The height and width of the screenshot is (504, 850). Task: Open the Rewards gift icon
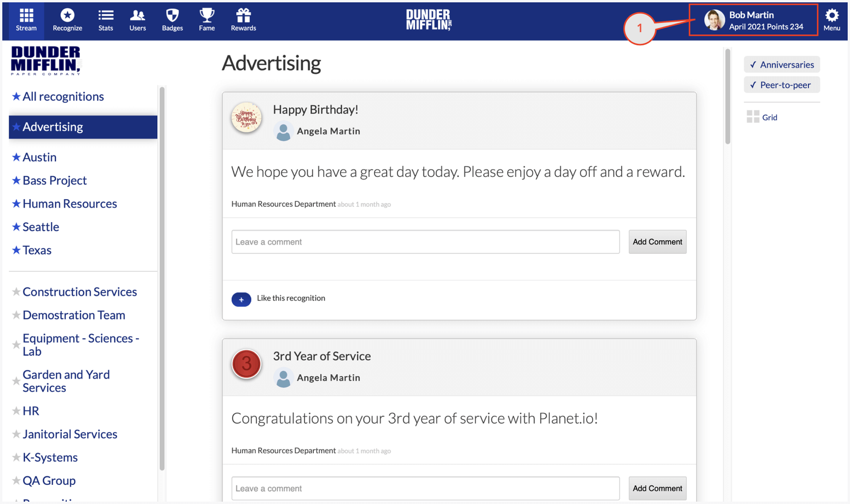coord(243,15)
